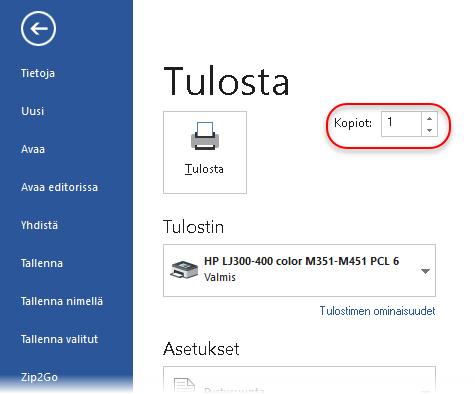Screen dimensions: 475x394
Task: Click the Kopiot: label
Action: click(353, 123)
